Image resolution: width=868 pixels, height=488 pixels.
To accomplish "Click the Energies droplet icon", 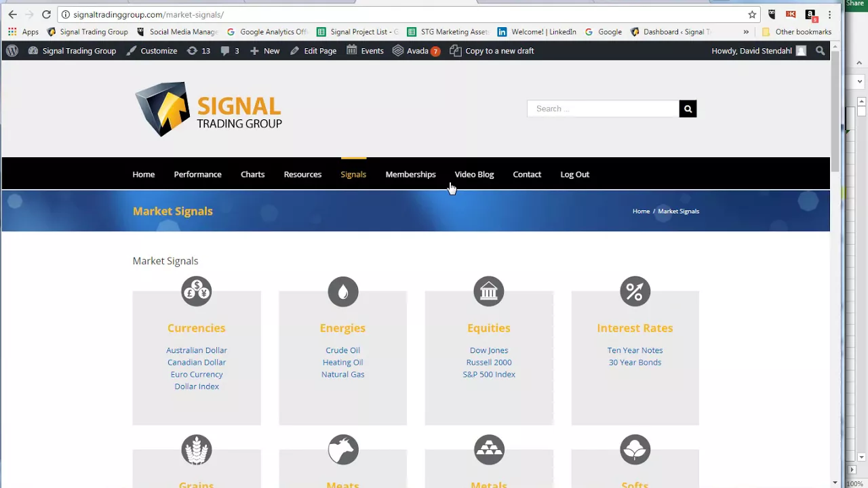I will [x=342, y=291].
